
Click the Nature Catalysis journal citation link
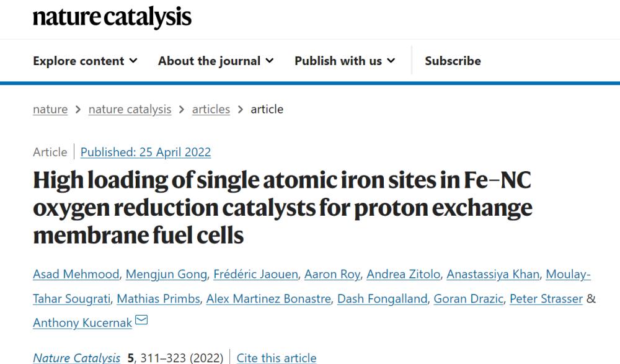click(76, 358)
